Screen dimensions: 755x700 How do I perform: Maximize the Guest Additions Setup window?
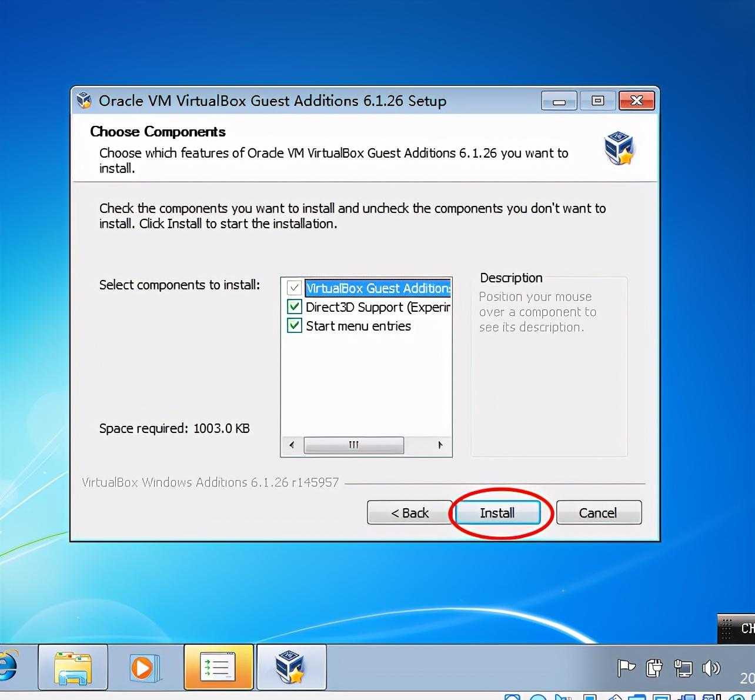point(598,101)
